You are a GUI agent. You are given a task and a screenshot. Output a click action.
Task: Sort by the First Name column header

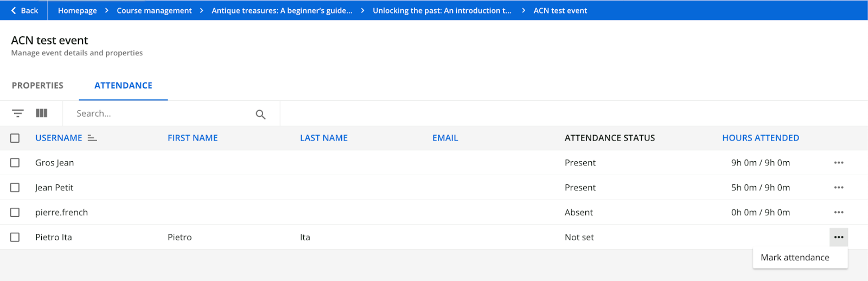click(193, 138)
